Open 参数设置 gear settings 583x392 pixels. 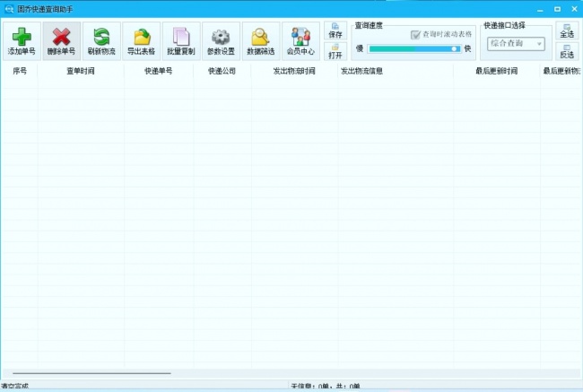tap(221, 41)
